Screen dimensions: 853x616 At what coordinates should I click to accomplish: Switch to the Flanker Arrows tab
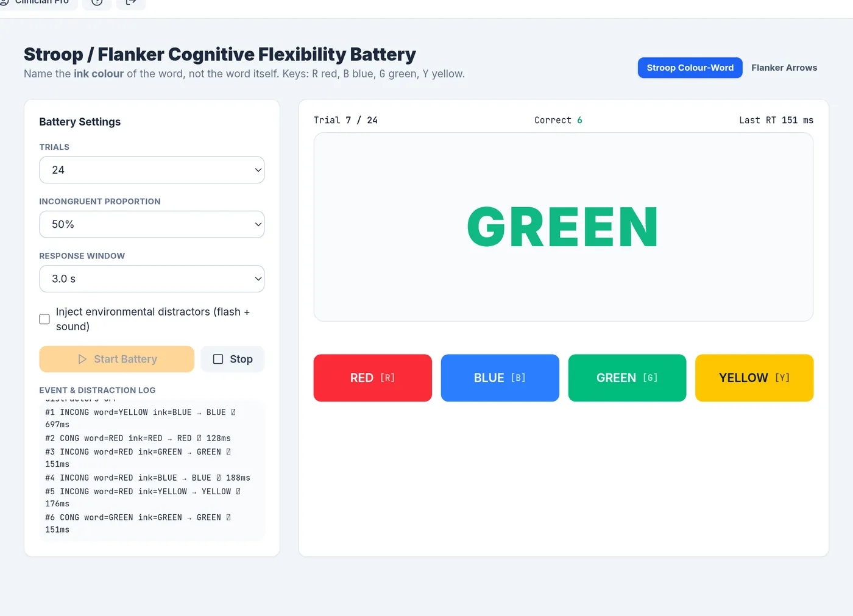(x=784, y=68)
